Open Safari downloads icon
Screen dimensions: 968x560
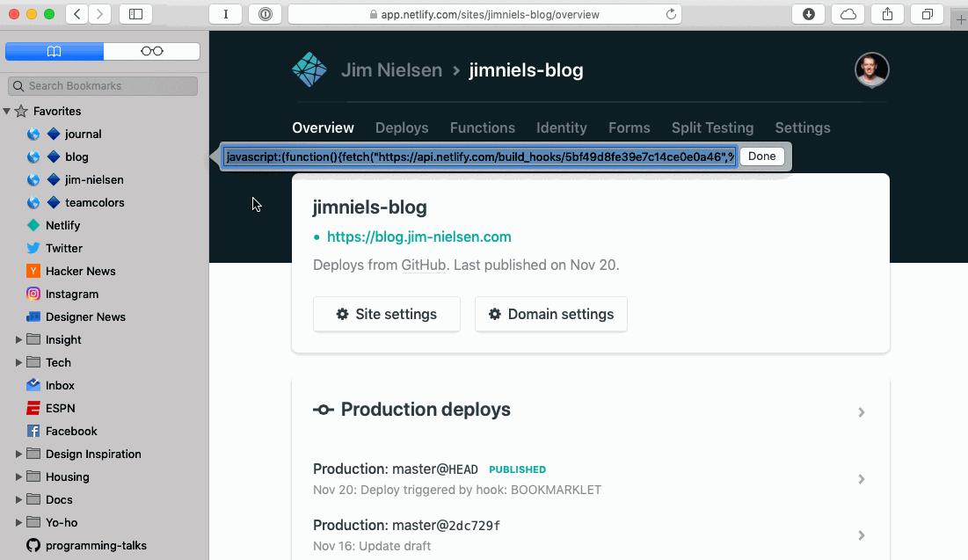click(x=809, y=14)
